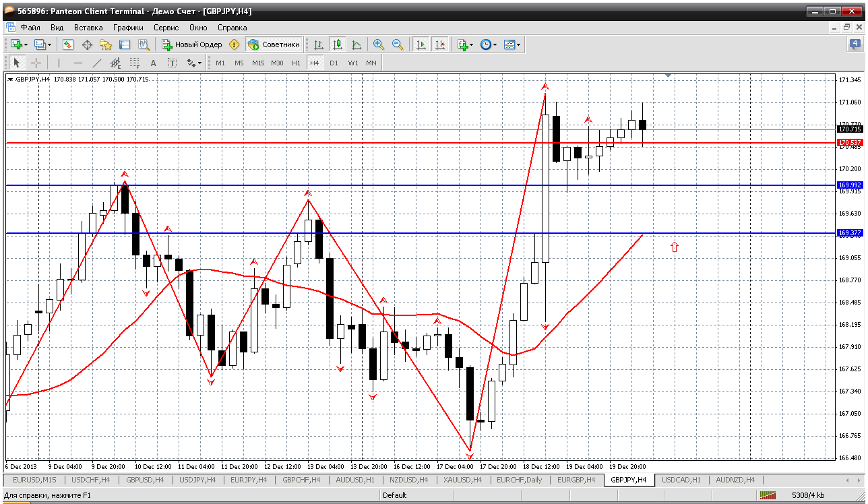This screenshot has width=868, height=504.
Task: Set timeframe to M15
Action: tap(258, 63)
